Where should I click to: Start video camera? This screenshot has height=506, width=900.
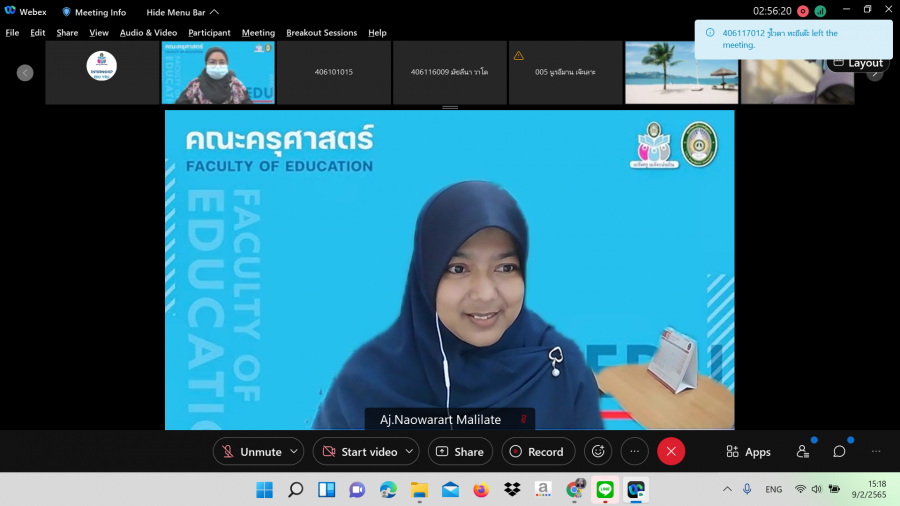click(359, 452)
